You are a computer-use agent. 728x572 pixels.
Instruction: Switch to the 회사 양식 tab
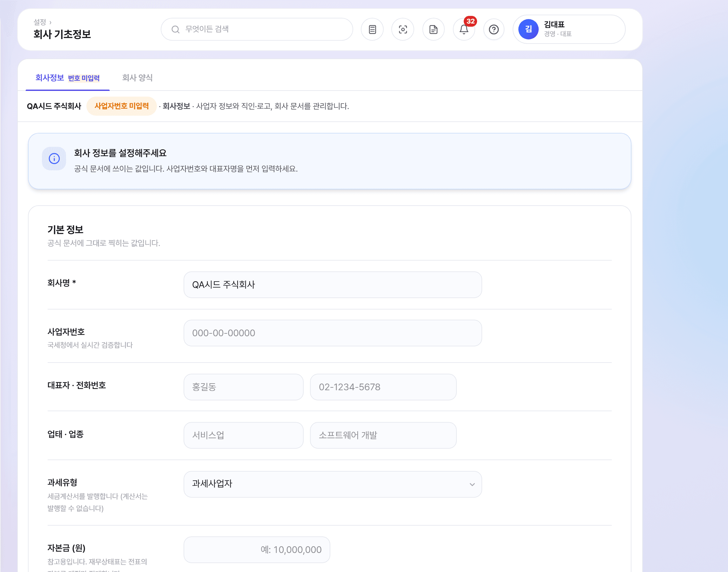coord(137,78)
